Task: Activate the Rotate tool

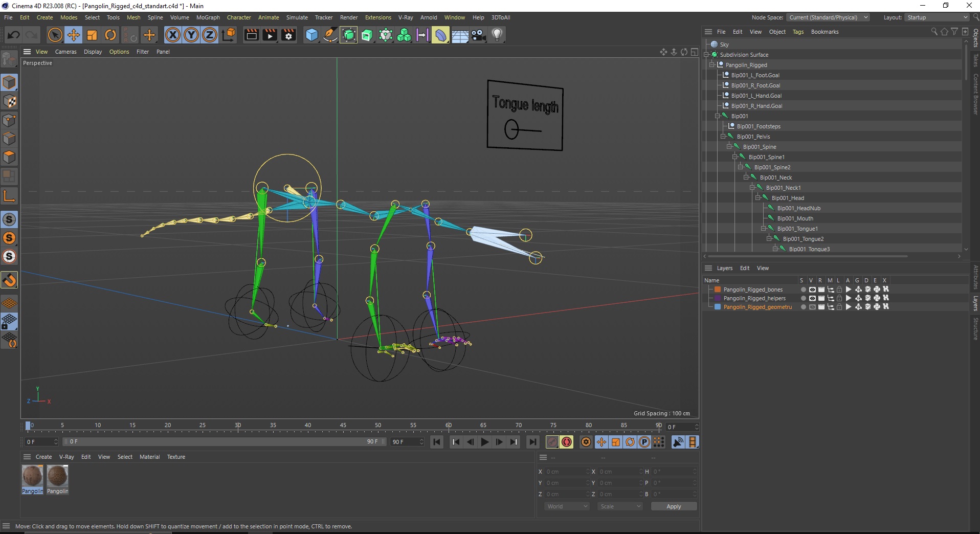Action: click(x=110, y=35)
